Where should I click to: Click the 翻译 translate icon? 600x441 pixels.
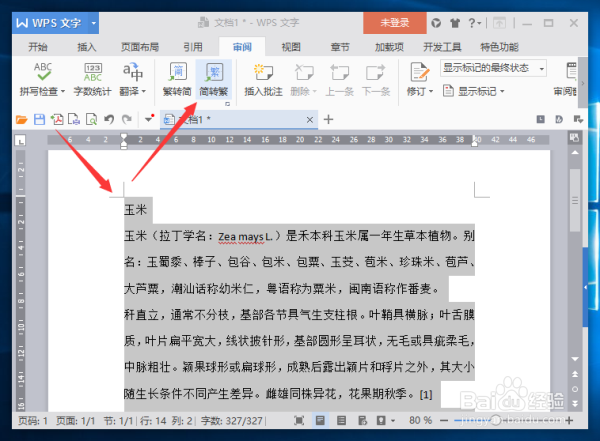tap(132, 73)
